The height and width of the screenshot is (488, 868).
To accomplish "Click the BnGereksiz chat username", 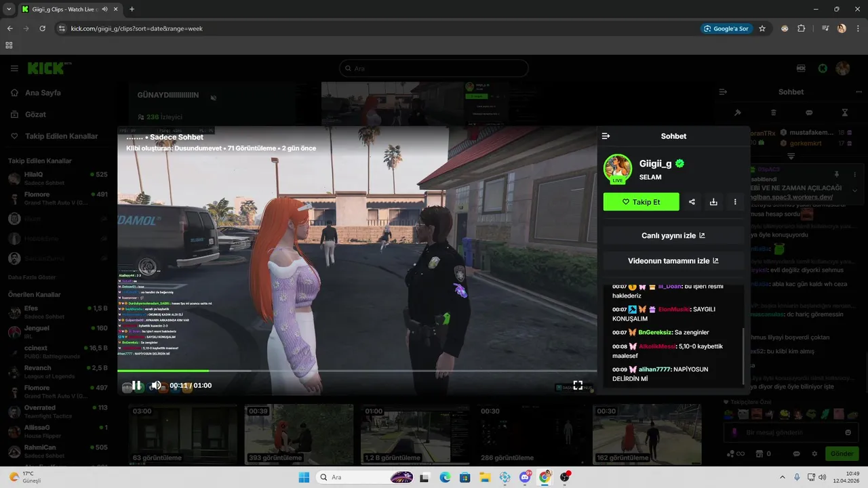I will coord(655,332).
